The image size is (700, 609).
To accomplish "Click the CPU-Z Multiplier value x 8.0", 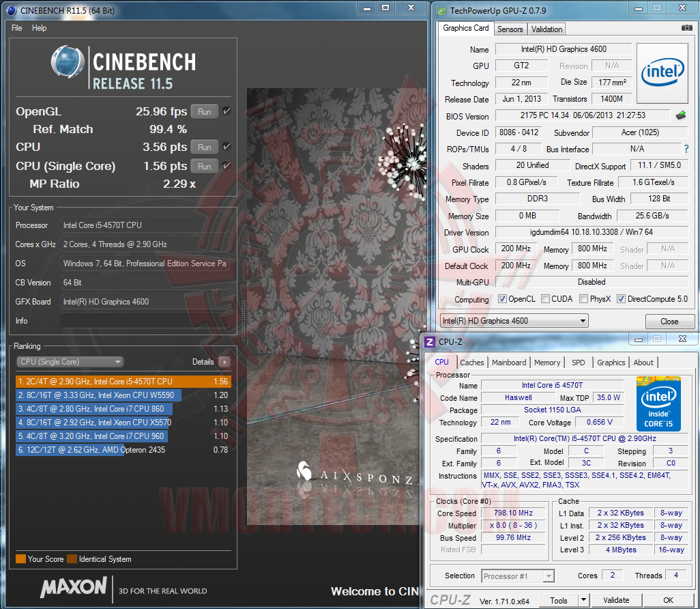I will coord(513,526).
